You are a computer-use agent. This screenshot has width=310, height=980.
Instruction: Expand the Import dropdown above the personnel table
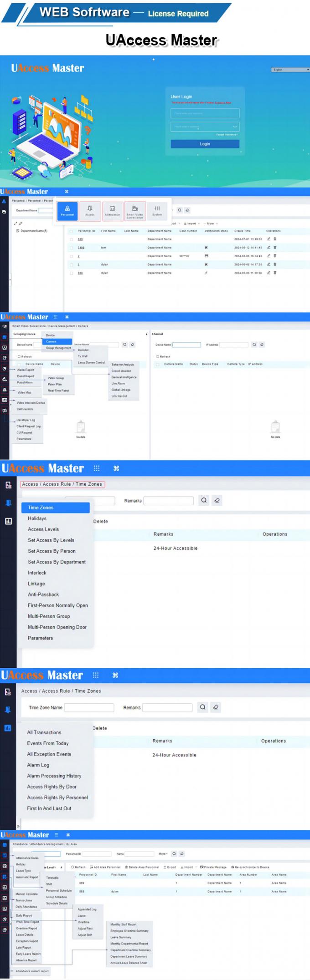coord(191,223)
